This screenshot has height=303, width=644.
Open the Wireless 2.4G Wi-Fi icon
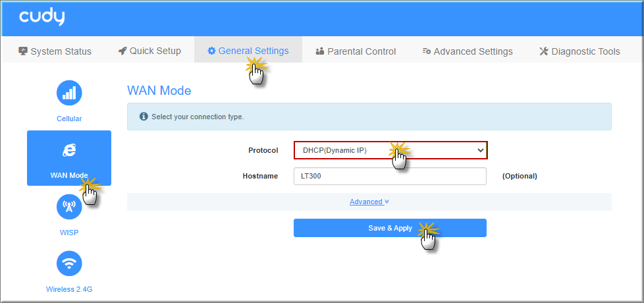click(x=69, y=263)
